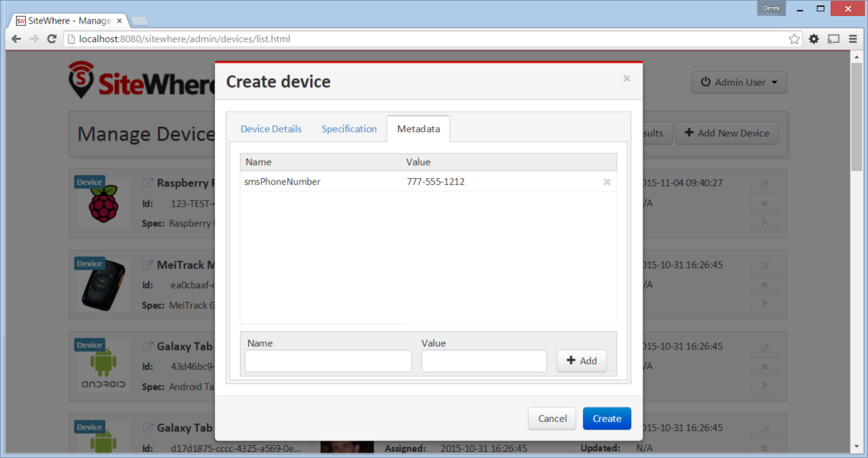Open details arrow for Galaxy Tab device
Image resolution: width=868 pixels, height=458 pixels.
[x=765, y=385]
